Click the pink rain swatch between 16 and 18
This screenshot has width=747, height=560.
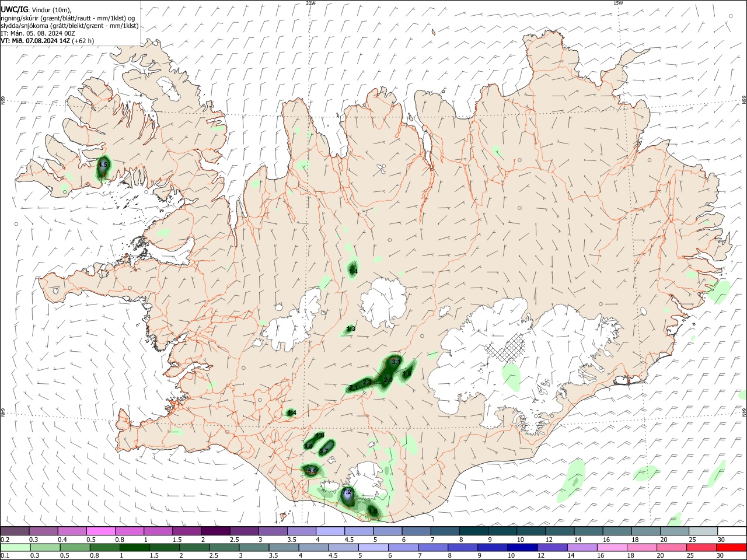click(612, 548)
